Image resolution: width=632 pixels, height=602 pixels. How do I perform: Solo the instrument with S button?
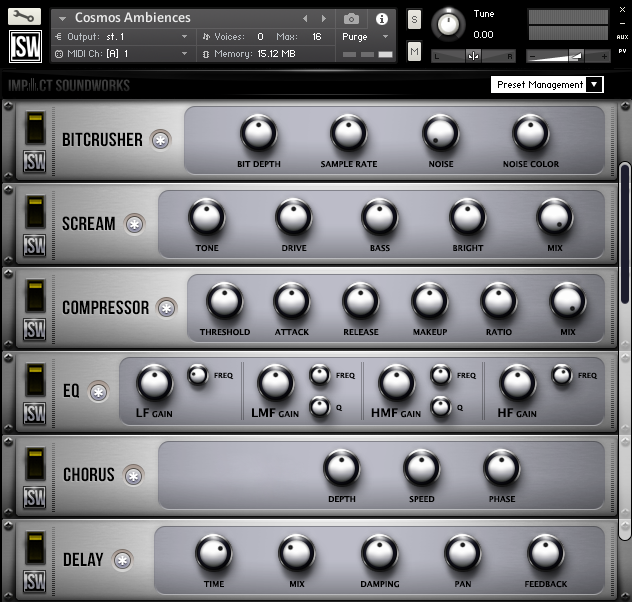point(414,19)
